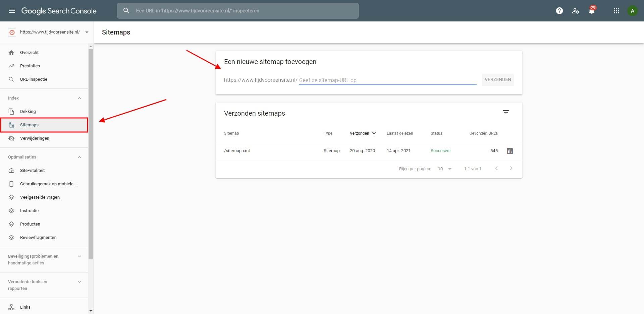Open Reviewfragmenten report
Screen dimensions: 644x314
click(x=44, y=238)
